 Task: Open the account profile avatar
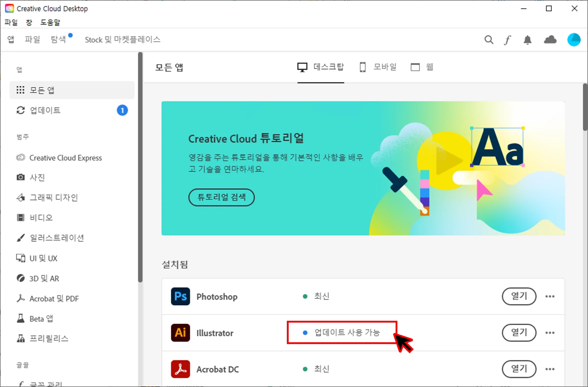574,40
